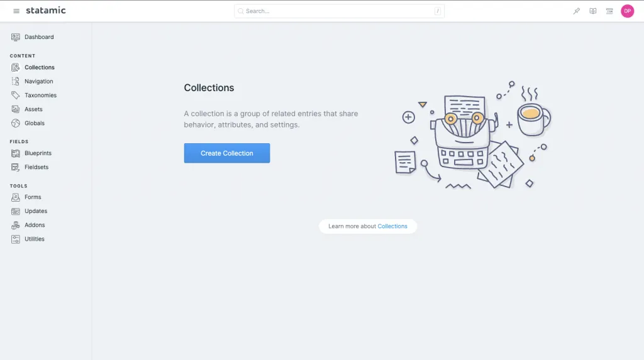Open Utilities under Tools

pos(35,239)
